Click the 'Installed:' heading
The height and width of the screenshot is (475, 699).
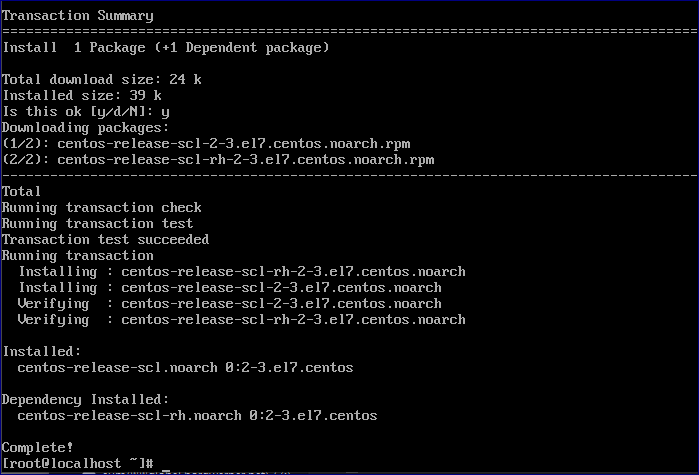pos(41,352)
